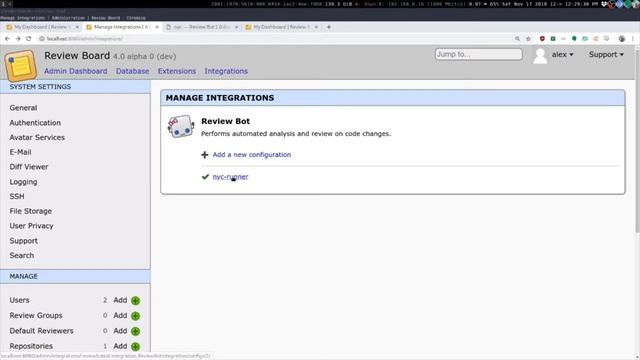Switch to the last My Dashboard browser tab
Screen dimensions: 640x360
[x=282, y=27]
